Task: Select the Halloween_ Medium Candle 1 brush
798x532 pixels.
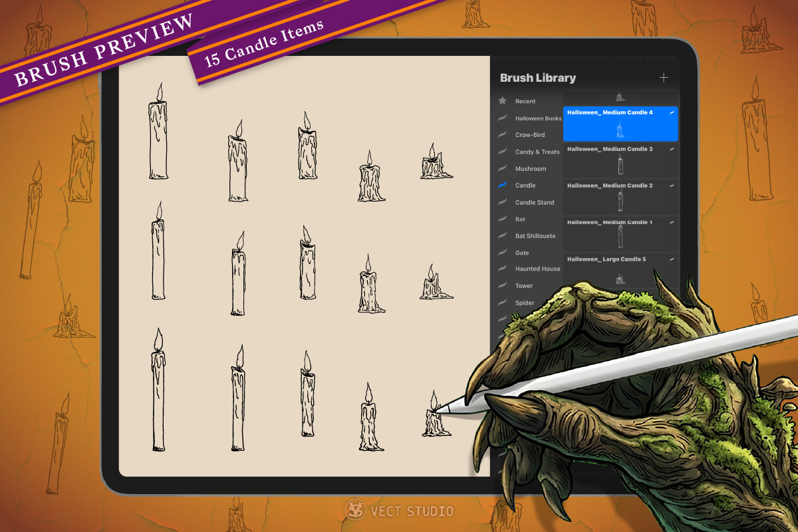Action: 620,233
